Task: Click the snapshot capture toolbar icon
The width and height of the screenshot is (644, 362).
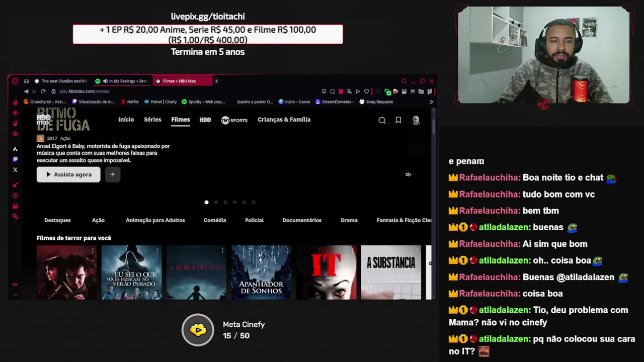Action: click(x=333, y=92)
